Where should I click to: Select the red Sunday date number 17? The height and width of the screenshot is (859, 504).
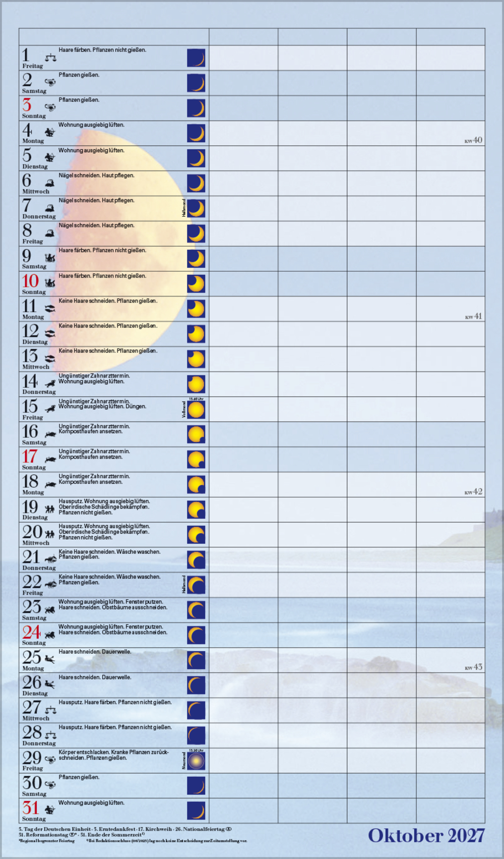[30, 456]
